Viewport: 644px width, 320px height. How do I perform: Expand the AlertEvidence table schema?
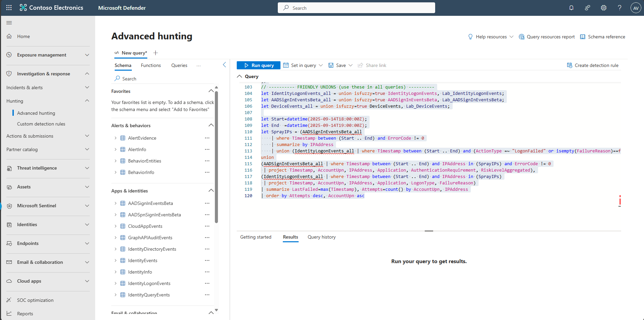click(x=115, y=138)
